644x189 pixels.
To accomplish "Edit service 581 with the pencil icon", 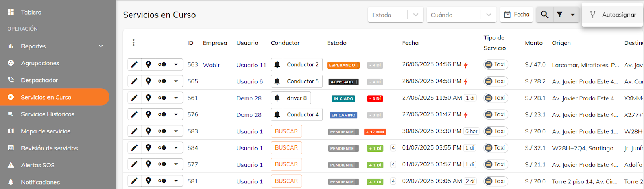I will 134,181.
